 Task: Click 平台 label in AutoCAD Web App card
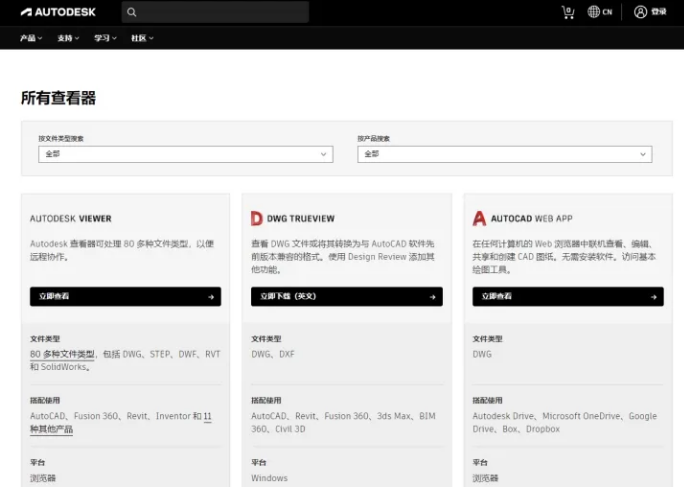[480, 462]
